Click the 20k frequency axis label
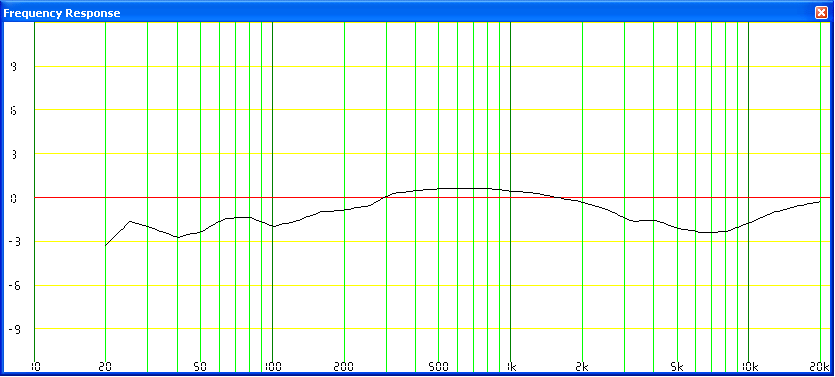Viewport: 835px width, 377px height. click(x=820, y=366)
